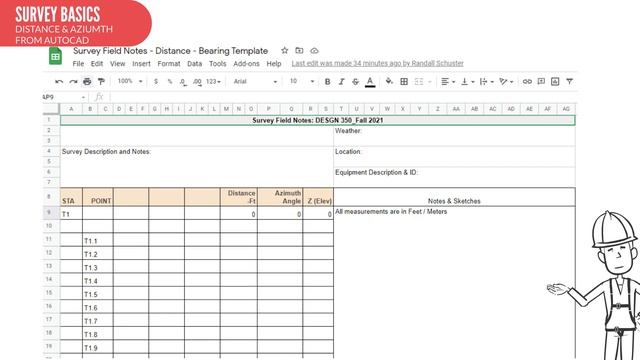Screen dimensions: 640x360
Task: Open the Arial font dropdown
Action: pyautogui.click(x=255, y=82)
